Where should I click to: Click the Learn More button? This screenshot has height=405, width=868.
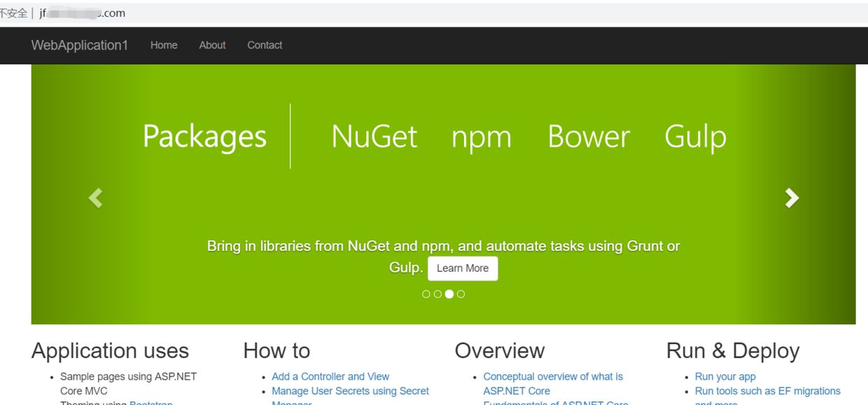463,268
